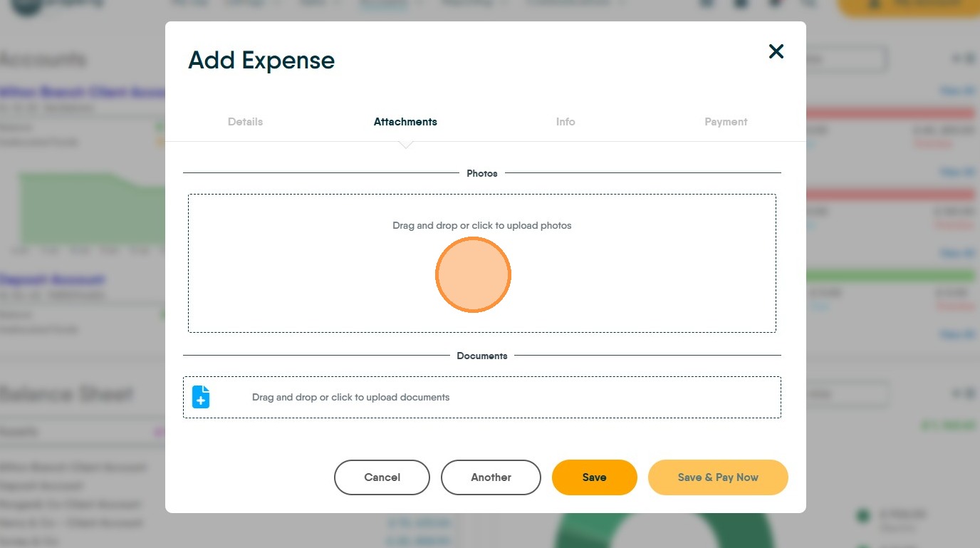Click the orange Save button
Viewport: 980px width, 548px height.
594,477
